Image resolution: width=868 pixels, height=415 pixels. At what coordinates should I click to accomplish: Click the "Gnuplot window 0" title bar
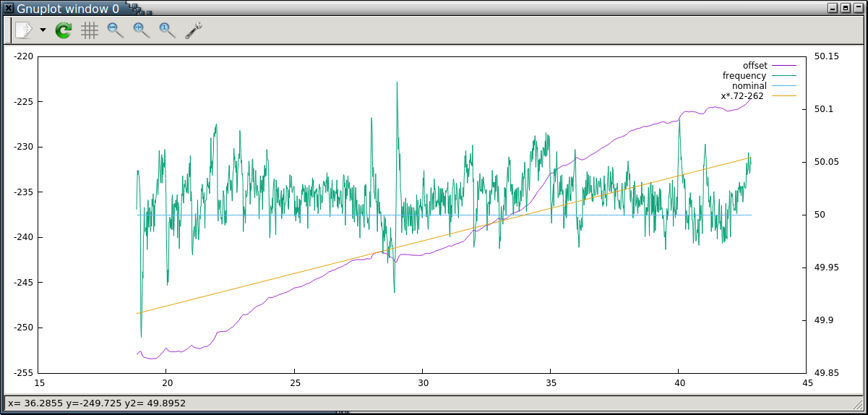click(x=69, y=8)
